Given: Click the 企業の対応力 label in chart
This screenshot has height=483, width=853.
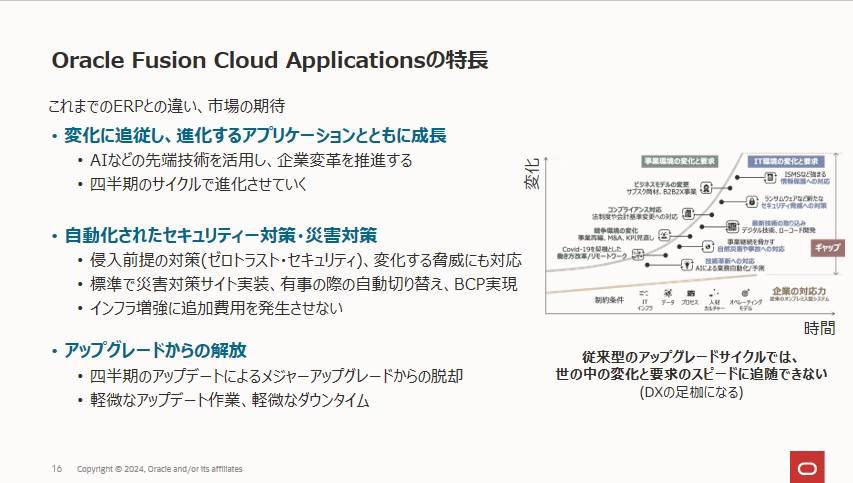Looking at the screenshot, I should [799, 291].
